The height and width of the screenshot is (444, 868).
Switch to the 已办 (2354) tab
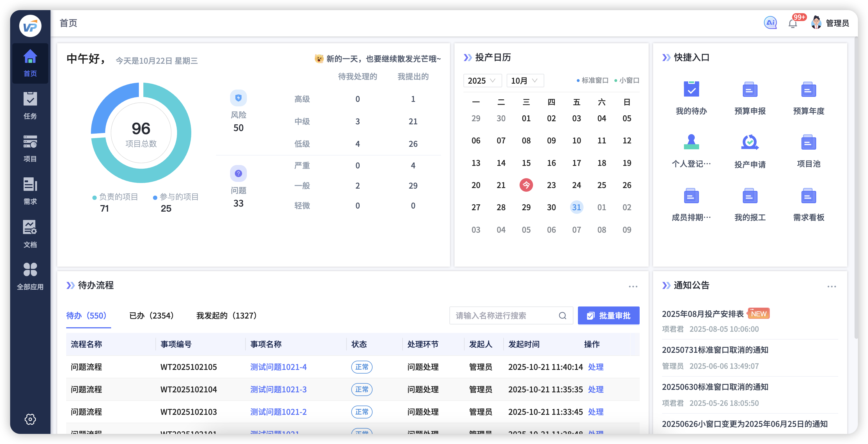(151, 315)
